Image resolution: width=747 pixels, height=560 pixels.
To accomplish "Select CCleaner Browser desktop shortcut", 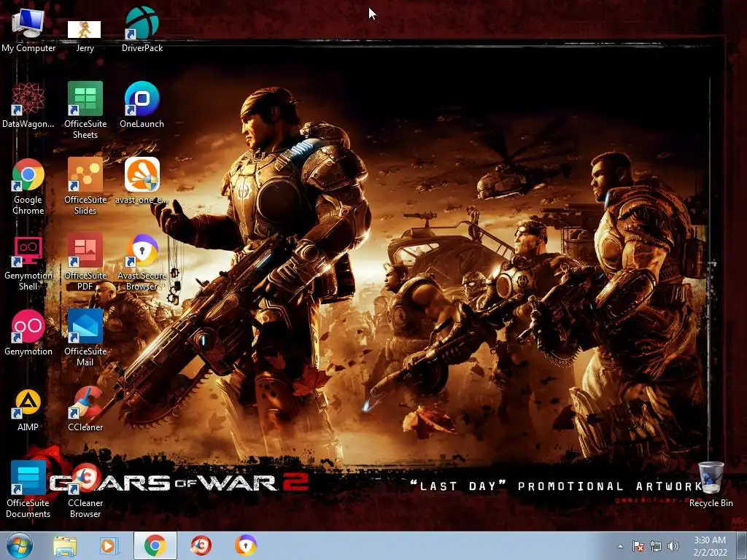I will [85, 489].
